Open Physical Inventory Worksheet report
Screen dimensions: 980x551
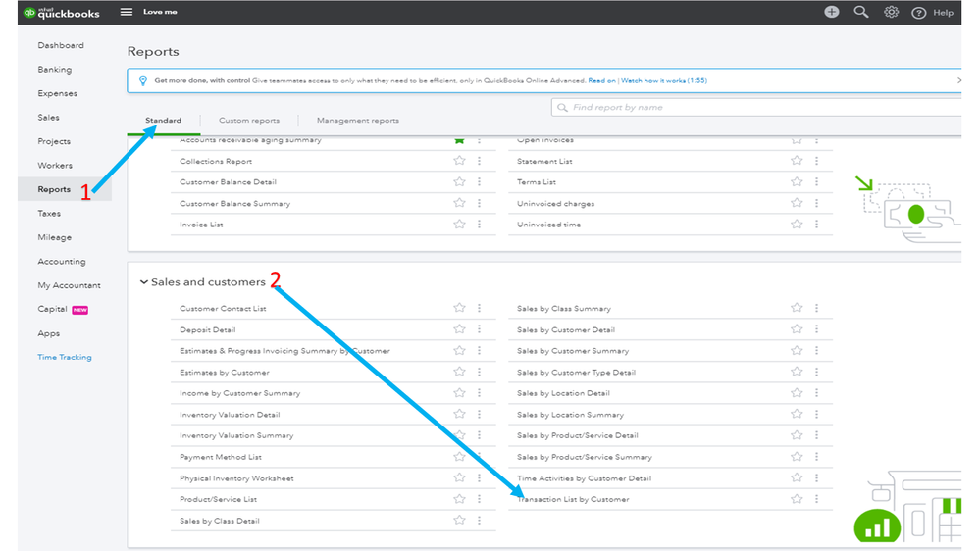(236, 477)
